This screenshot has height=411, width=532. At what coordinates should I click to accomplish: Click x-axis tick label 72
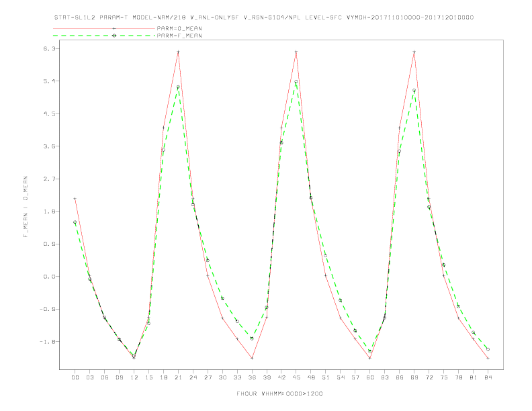429,377
